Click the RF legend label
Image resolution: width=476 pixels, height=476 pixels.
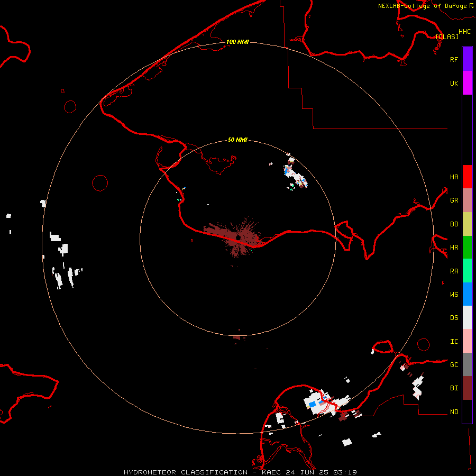coord(454,59)
